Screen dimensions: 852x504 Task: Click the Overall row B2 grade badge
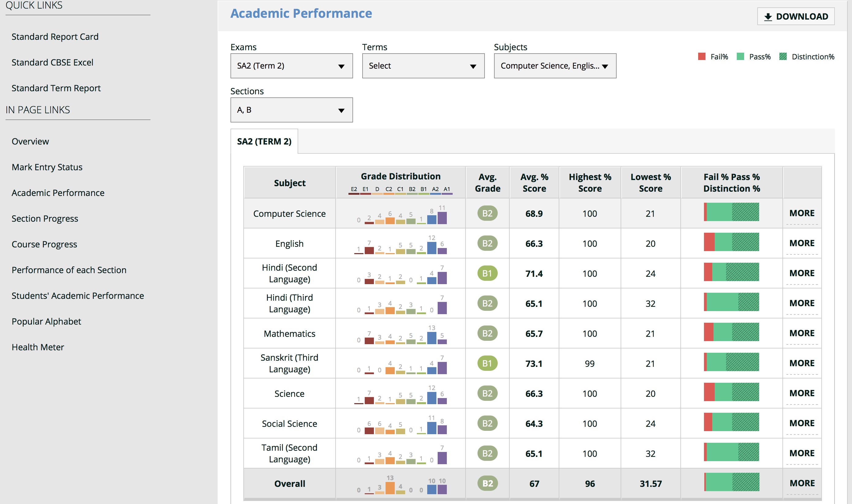click(x=487, y=483)
